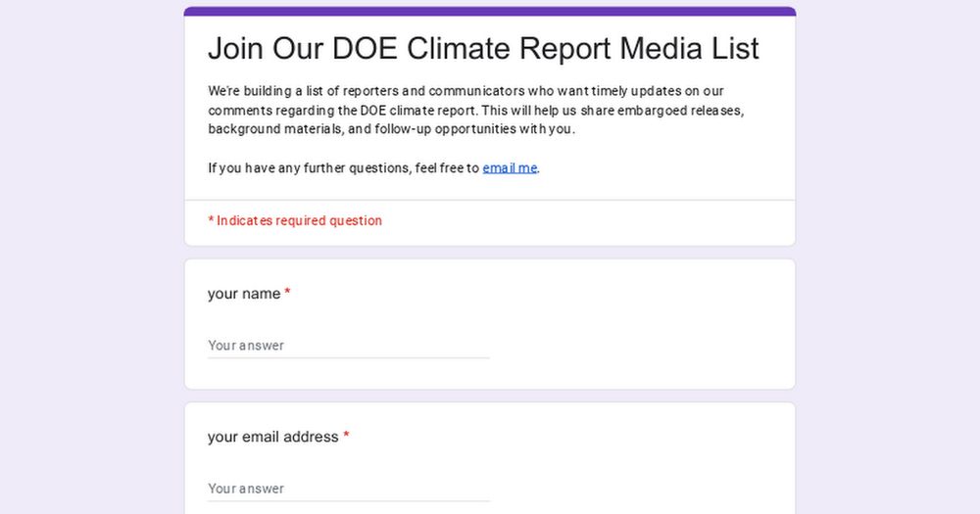Screen dimensions: 980x514
Task: Click the 'your name' question label
Action: point(244,294)
